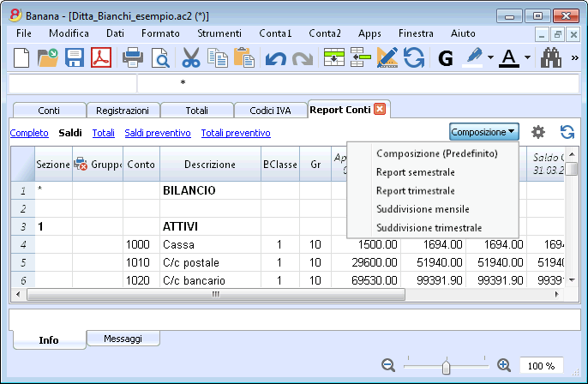Switch to the Codici IVA tab
The height and width of the screenshot is (384, 588).
270,111
